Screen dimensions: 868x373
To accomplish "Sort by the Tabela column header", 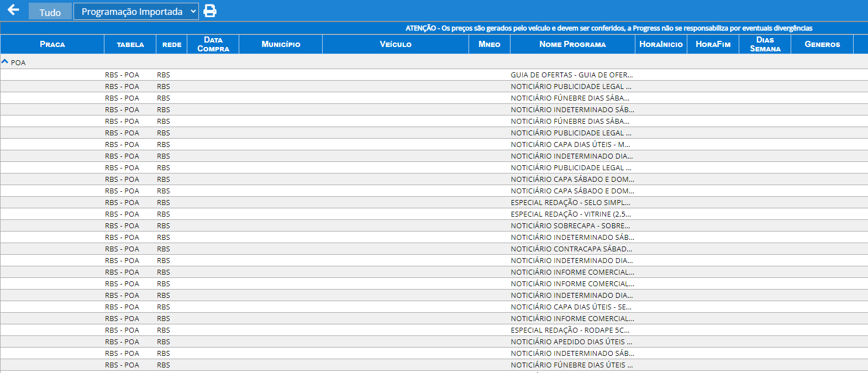I will 130,44.
